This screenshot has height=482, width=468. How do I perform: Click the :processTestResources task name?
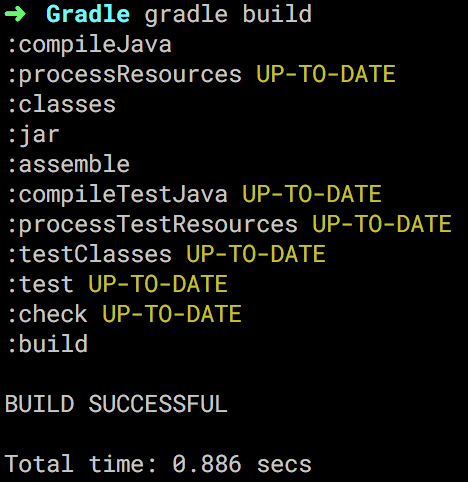(152, 225)
